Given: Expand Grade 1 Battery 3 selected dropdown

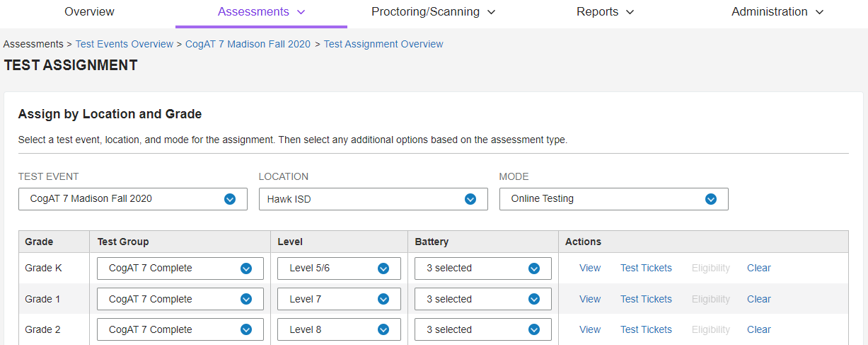Looking at the screenshot, I should (482, 300).
